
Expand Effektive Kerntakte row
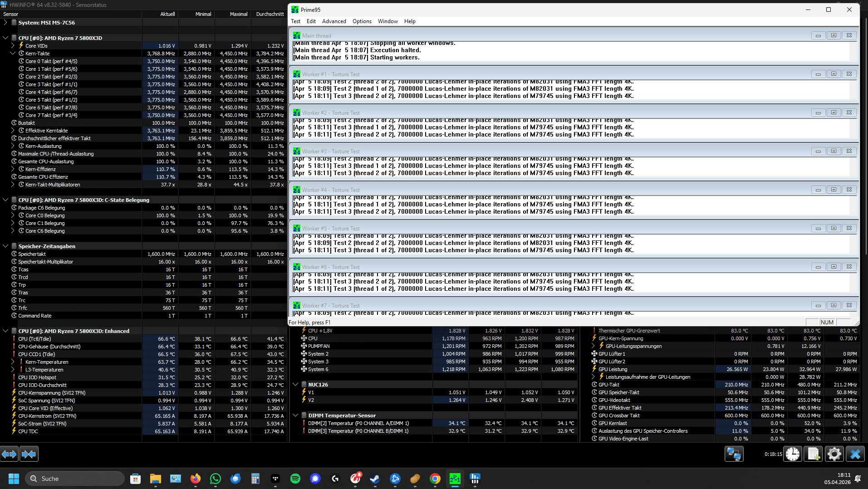pyautogui.click(x=13, y=130)
